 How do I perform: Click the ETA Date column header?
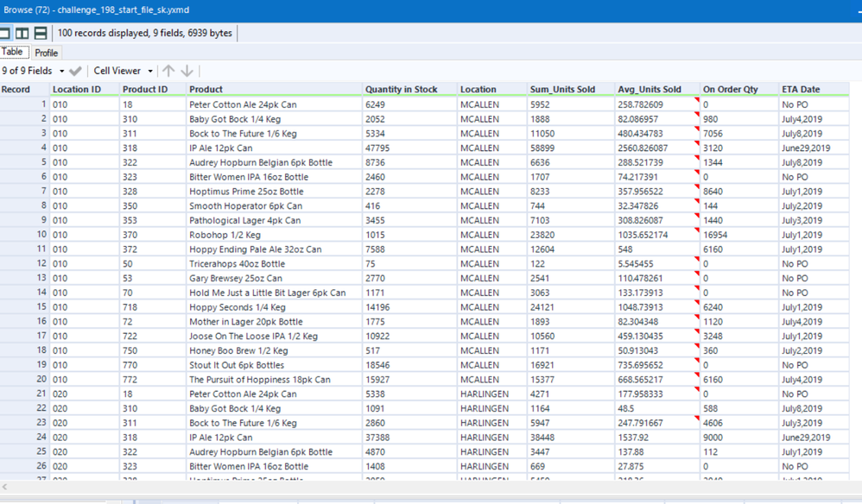coord(801,89)
